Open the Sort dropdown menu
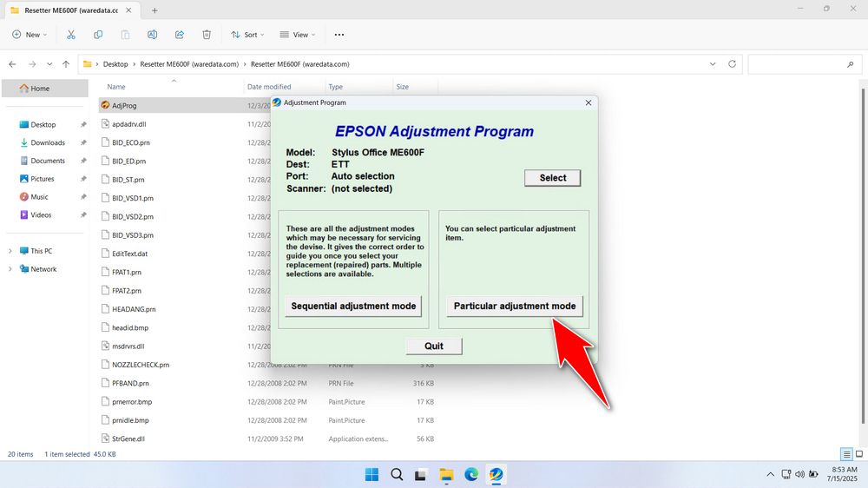 [x=247, y=35]
